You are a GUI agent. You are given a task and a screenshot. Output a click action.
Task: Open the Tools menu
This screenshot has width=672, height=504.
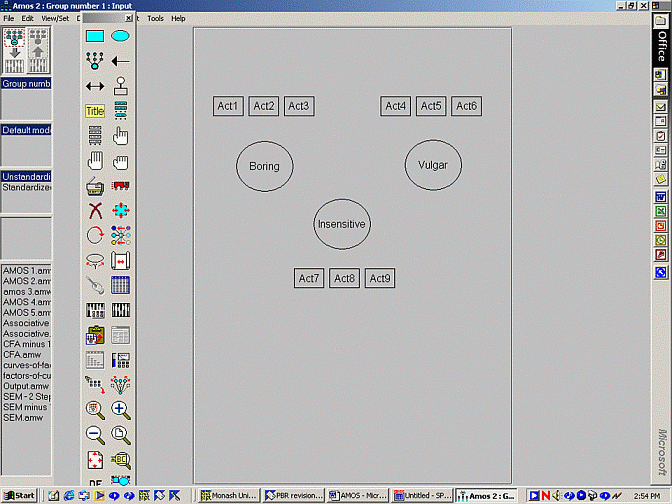[155, 19]
